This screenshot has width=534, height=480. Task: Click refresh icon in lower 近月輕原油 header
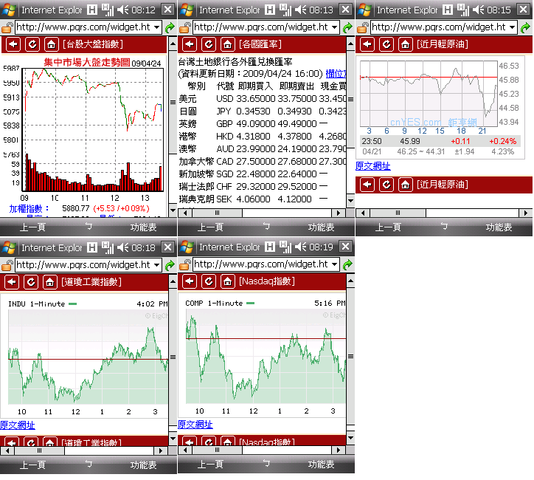(387, 185)
